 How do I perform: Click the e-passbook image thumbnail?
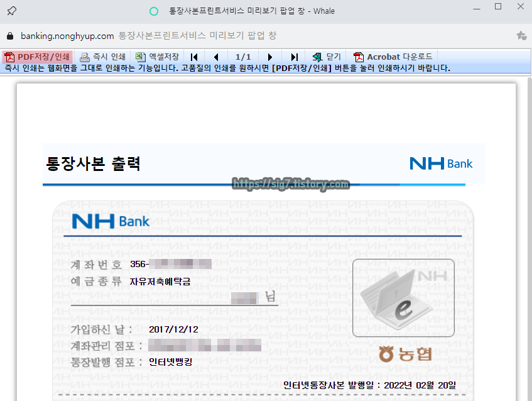click(403, 298)
